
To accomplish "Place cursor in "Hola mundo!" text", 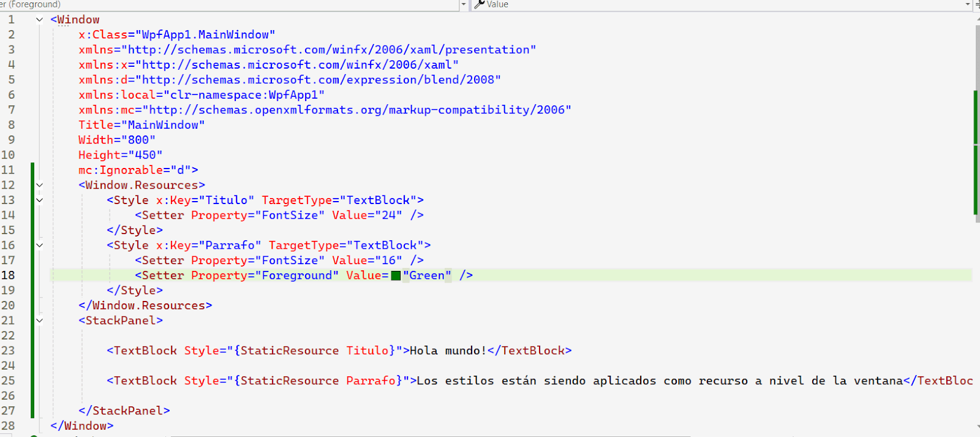I will pyautogui.click(x=447, y=351).
